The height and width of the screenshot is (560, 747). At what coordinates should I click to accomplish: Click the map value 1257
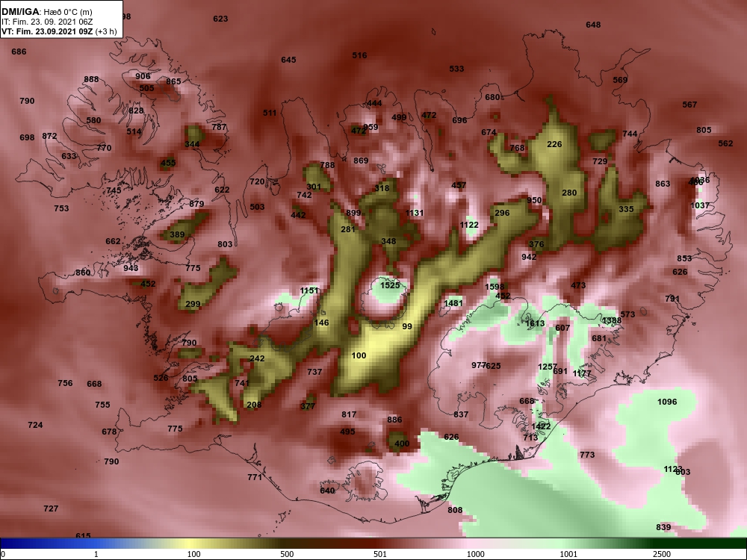(547, 367)
